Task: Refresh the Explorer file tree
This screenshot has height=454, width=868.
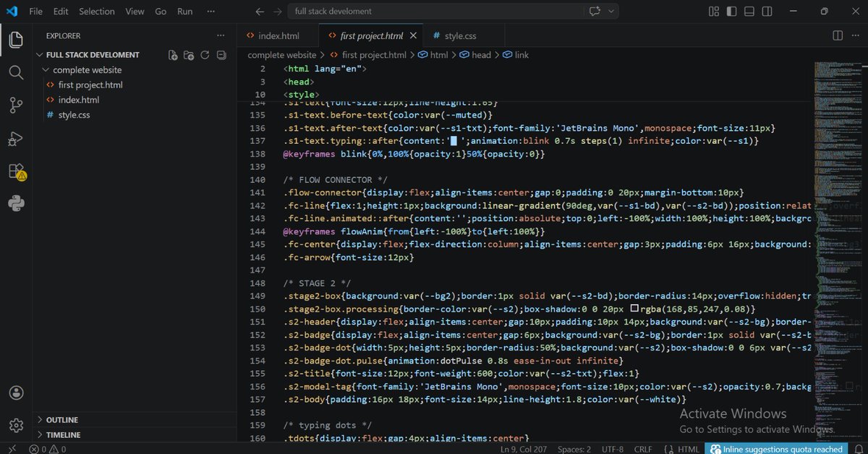Action: tap(205, 55)
